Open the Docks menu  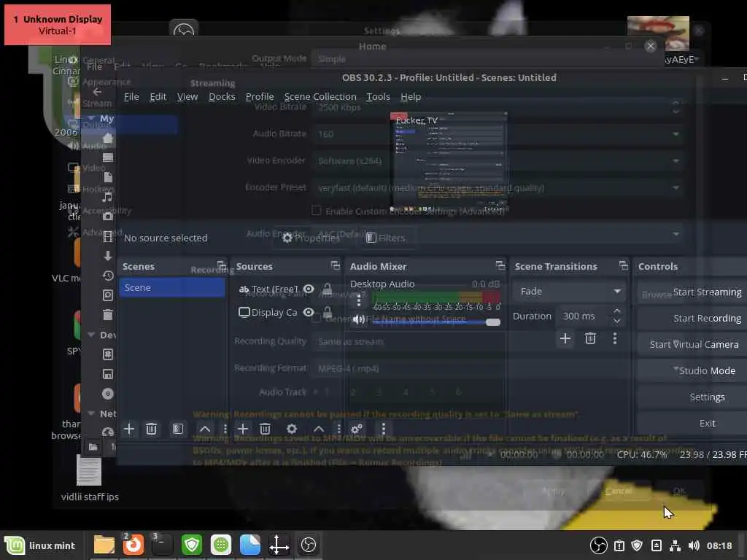tap(222, 97)
